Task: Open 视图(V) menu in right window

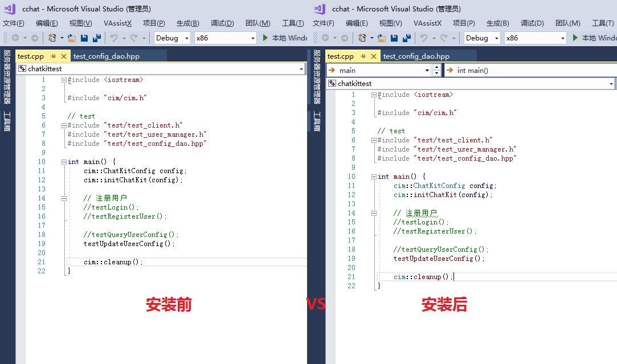Action: [391, 23]
